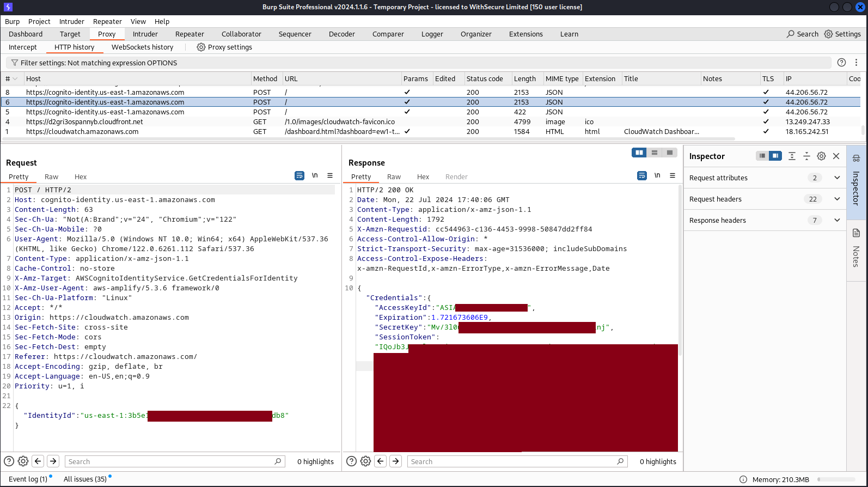The height and width of the screenshot is (487, 868).
Task: Go to previous match in Request search
Action: click(38, 461)
